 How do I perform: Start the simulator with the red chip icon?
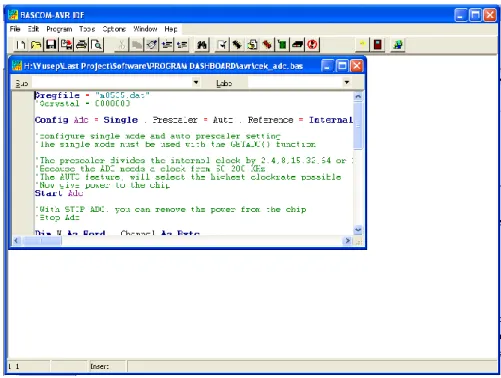click(267, 44)
